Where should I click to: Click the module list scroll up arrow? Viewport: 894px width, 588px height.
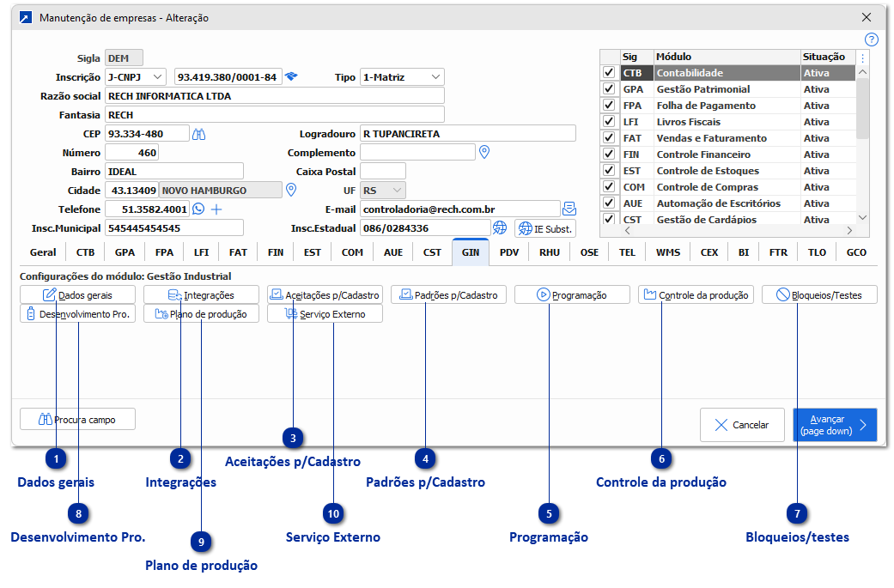862,72
